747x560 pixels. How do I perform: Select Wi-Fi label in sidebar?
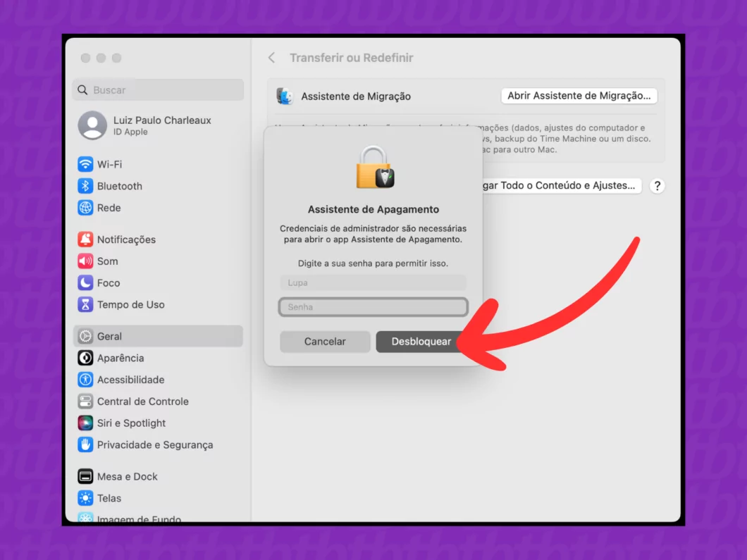[x=109, y=164]
